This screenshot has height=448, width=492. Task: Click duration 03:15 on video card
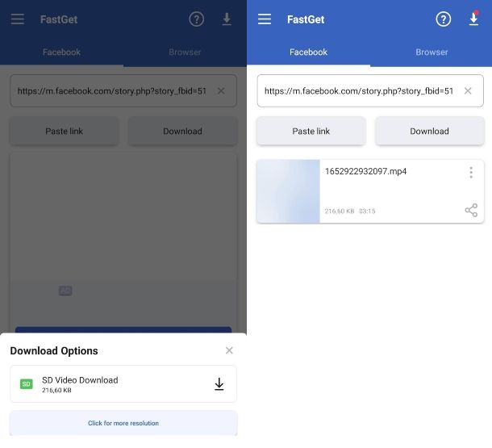[367, 211]
